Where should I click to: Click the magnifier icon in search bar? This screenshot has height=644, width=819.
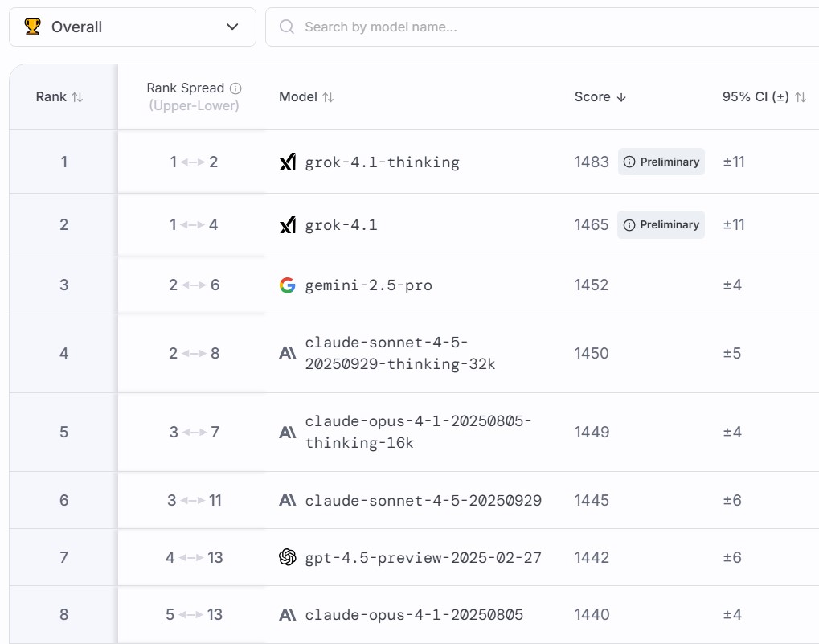[x=286, y=27]
